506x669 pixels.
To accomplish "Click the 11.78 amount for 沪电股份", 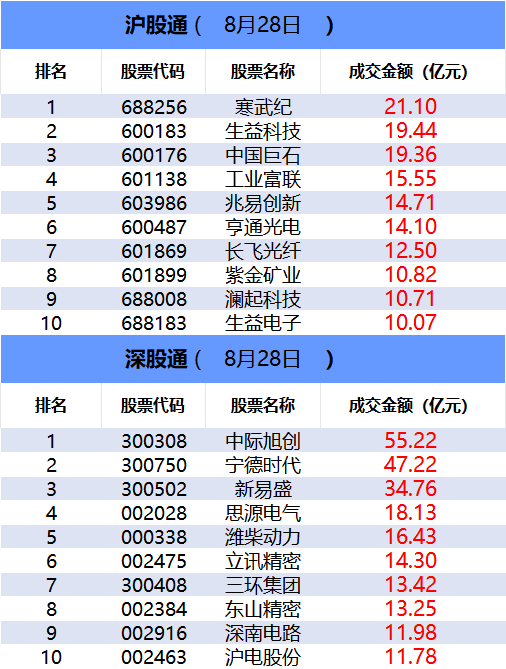I will click(x=410, y=657).
